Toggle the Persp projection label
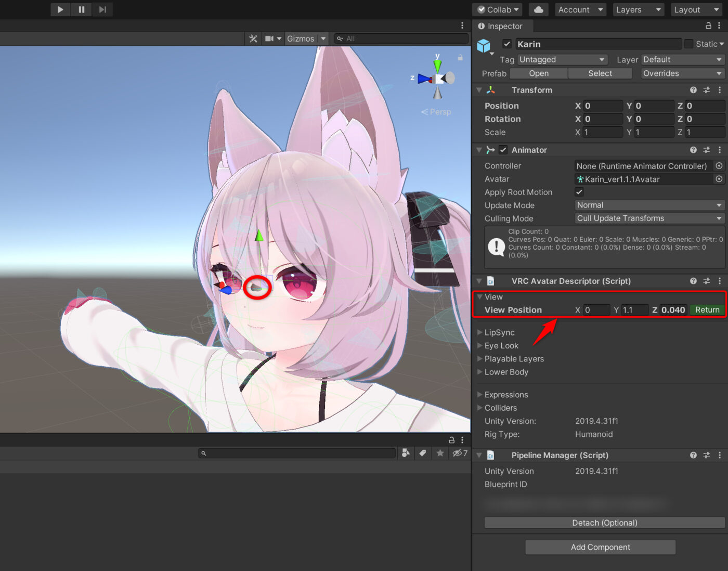 [436, 112]
